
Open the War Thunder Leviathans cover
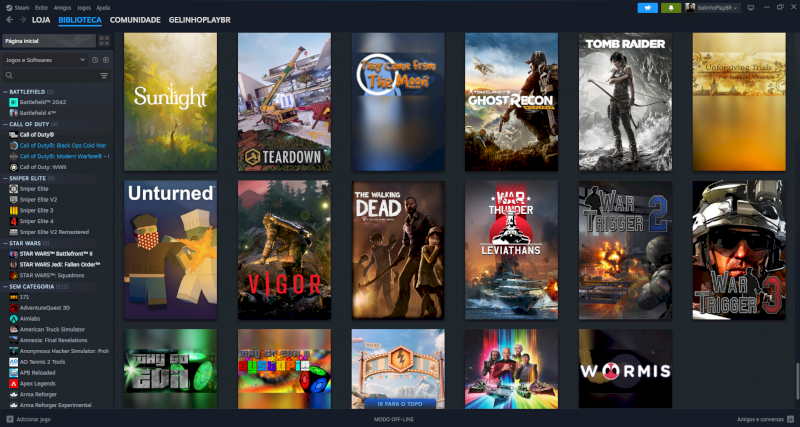[511, 250]
